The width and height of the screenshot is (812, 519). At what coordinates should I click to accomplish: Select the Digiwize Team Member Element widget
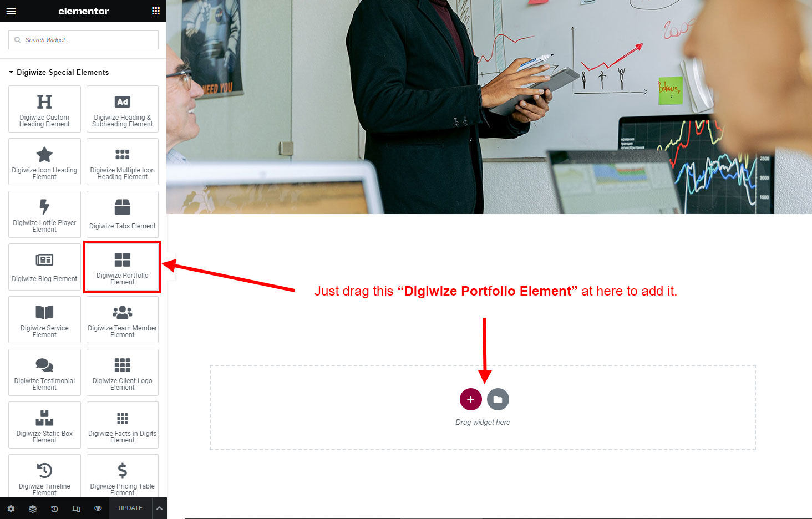pos(123,320)
